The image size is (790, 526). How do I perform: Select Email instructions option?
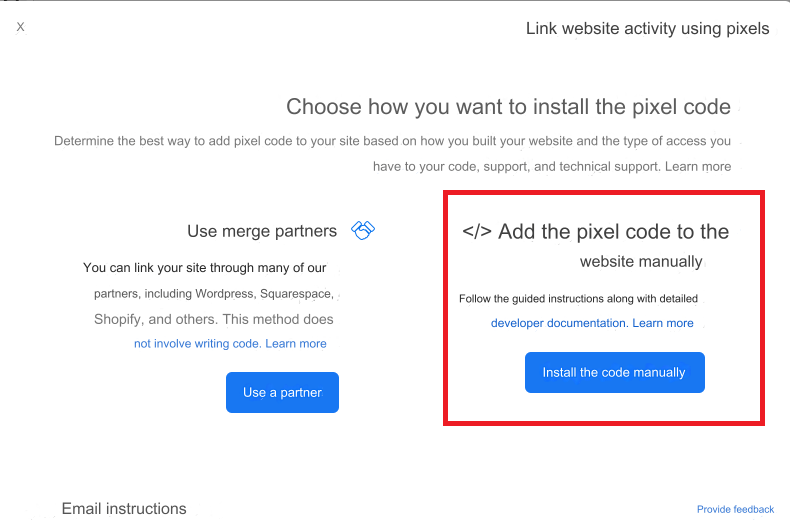point(124,509)
